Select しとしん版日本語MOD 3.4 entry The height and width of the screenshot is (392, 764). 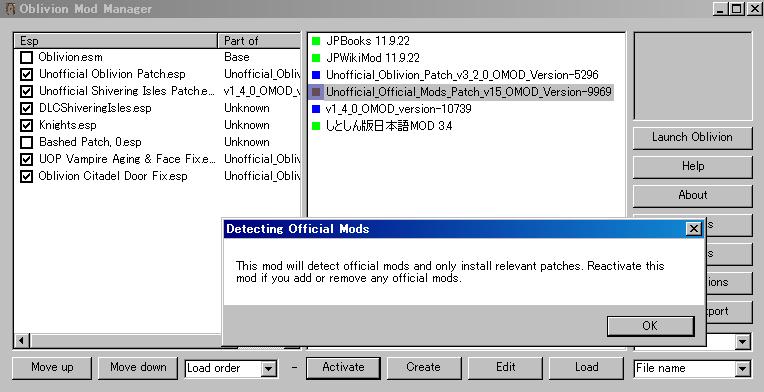[389, 126]
